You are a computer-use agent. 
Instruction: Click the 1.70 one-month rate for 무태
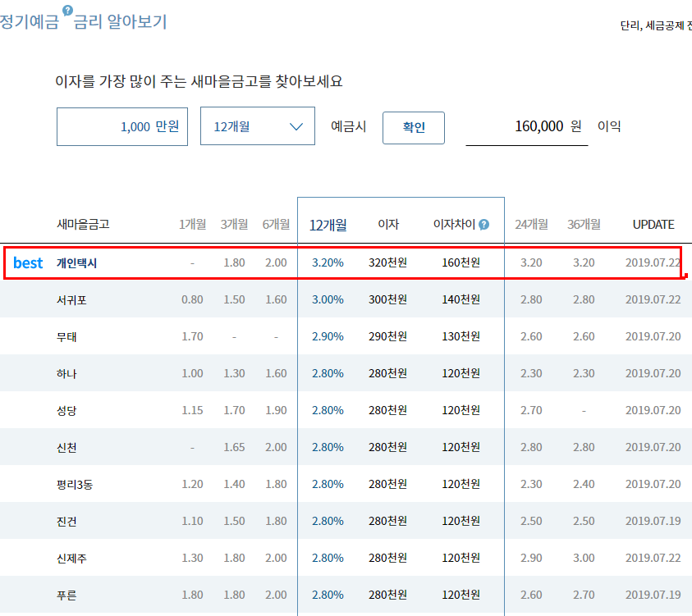tap(192, 336)
